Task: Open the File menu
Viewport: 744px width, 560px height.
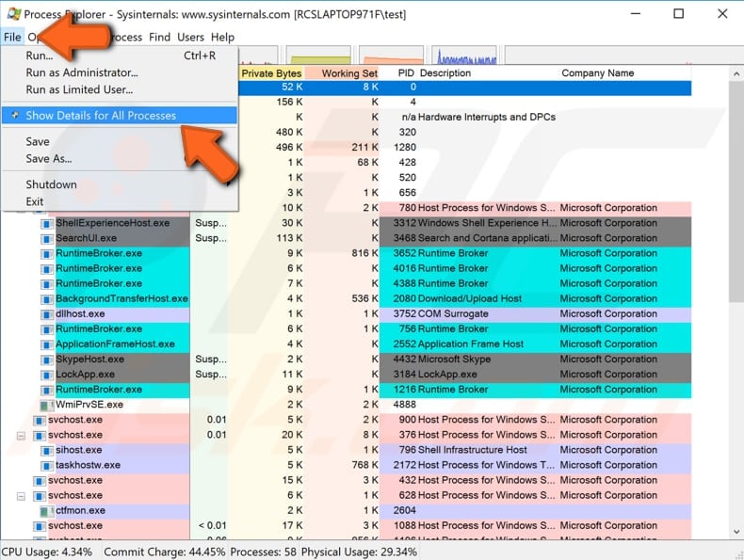Action: [x=12, y=37]
